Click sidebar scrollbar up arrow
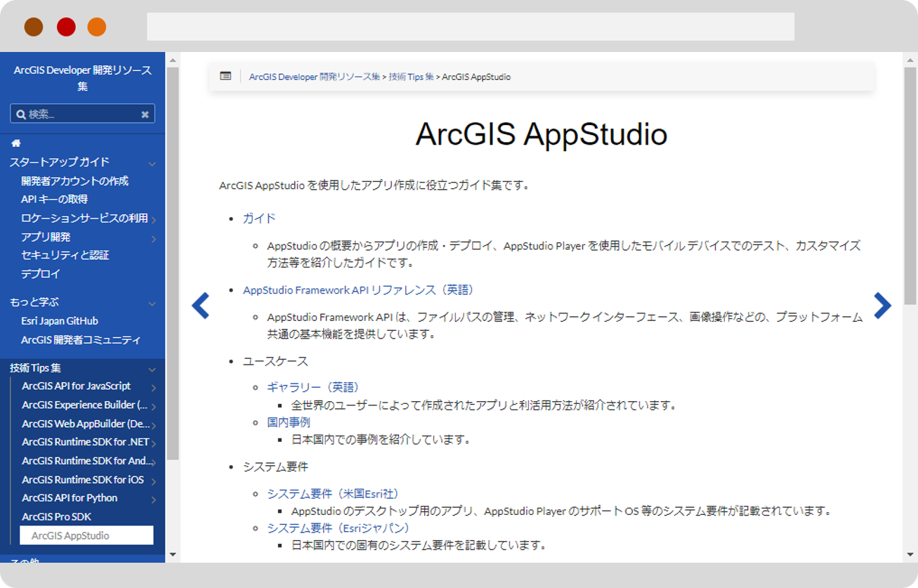This screenshot has width=918, height=588. [173, 59]
